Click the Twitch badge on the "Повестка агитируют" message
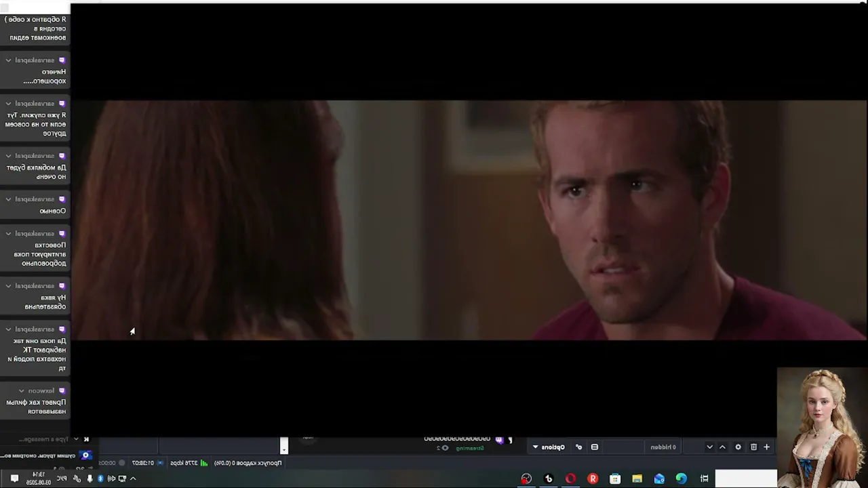The width and height of the screenshot is (868, 488). [62, 234]
